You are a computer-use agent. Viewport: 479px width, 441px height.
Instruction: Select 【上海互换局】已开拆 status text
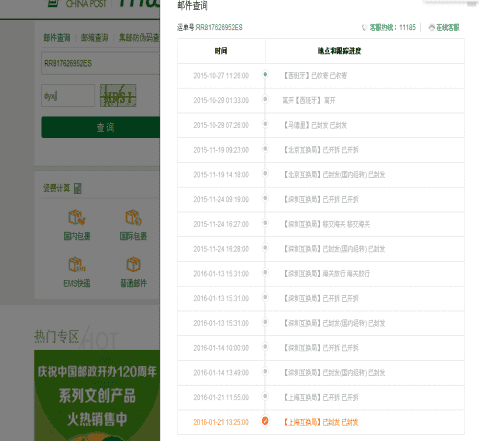tap(320, 397)
